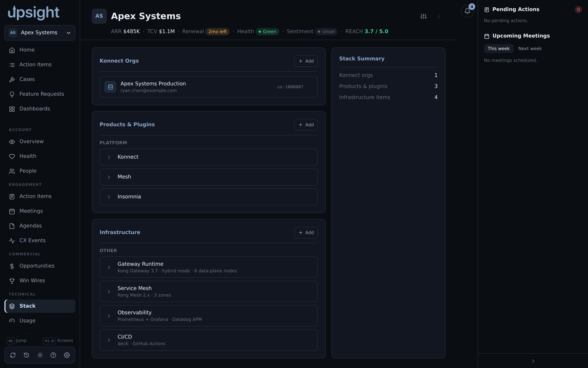588x368 pixels.
Task: Expand the Konnect product row
Action: [x=209, y=157]
